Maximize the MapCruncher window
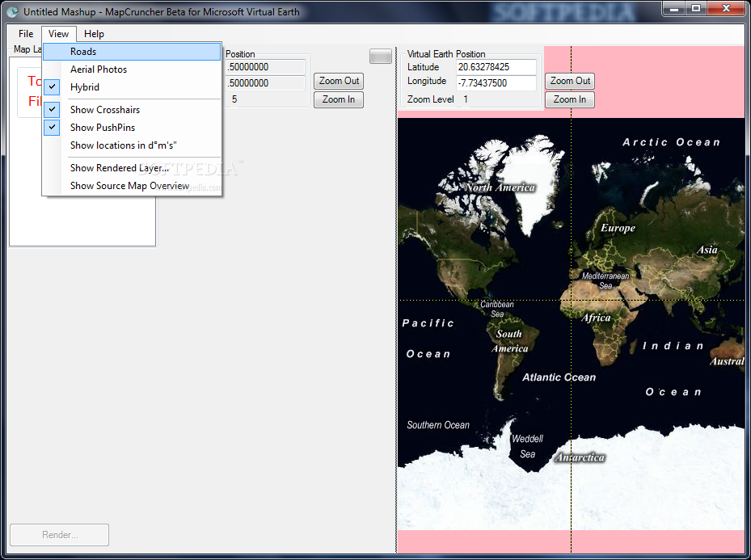The width and height of the screenshot is (751, 560). click(696, 9)
